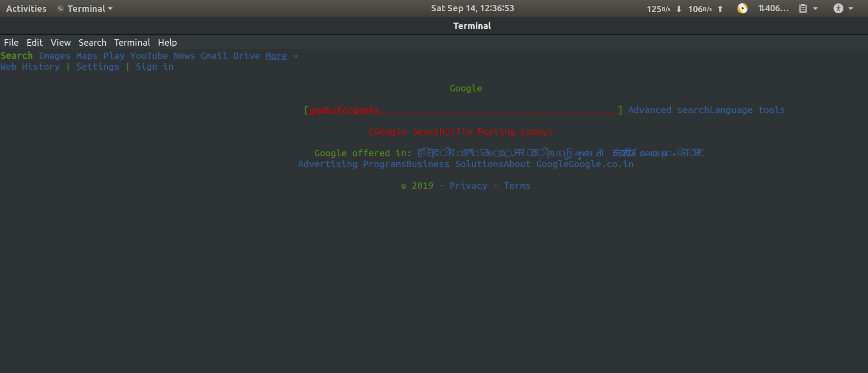Screen dimensions: 868x373
Task: Click the round yellow tray icon
Action: 743,8
